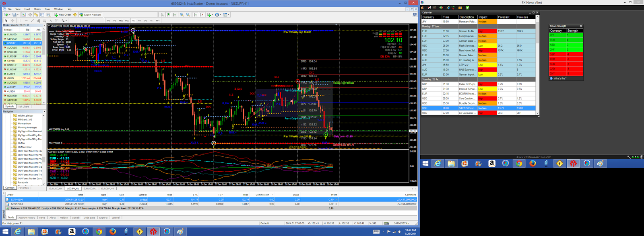Image resolution: width=644 pixels, height=236 pixels.
Task: Open the Periods clock dropdown
Action: tap(219, 14)
